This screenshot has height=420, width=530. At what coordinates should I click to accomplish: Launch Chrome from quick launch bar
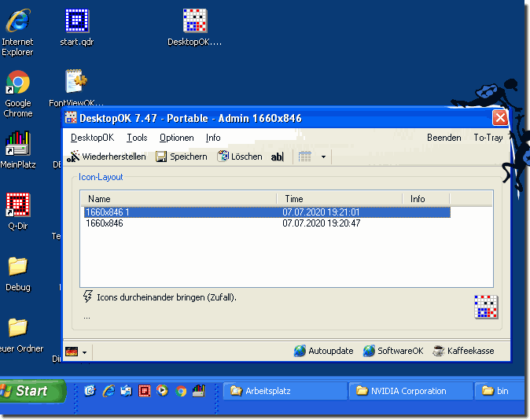coord(181,391)
